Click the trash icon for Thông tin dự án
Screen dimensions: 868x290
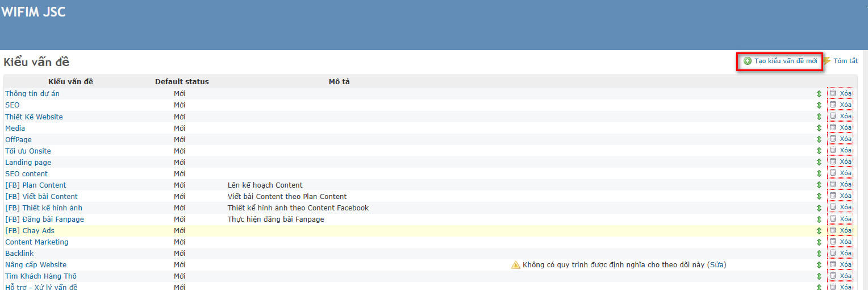(x=833, y=93)
